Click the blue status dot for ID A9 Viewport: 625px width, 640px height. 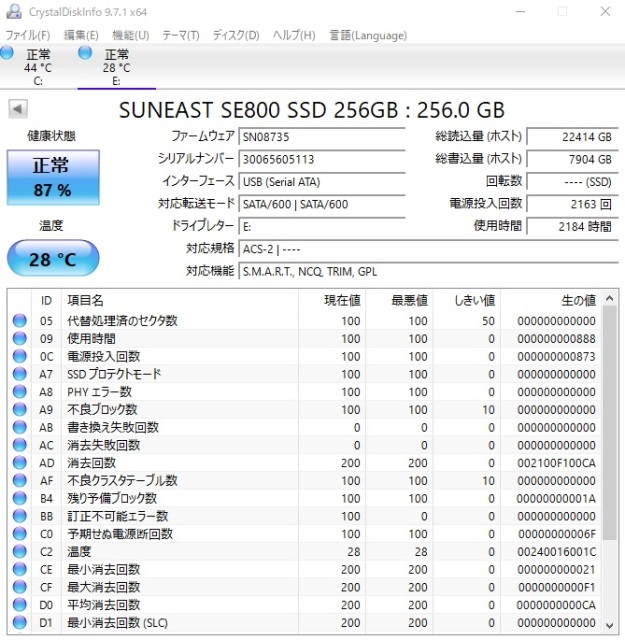[x=19, y=409]
